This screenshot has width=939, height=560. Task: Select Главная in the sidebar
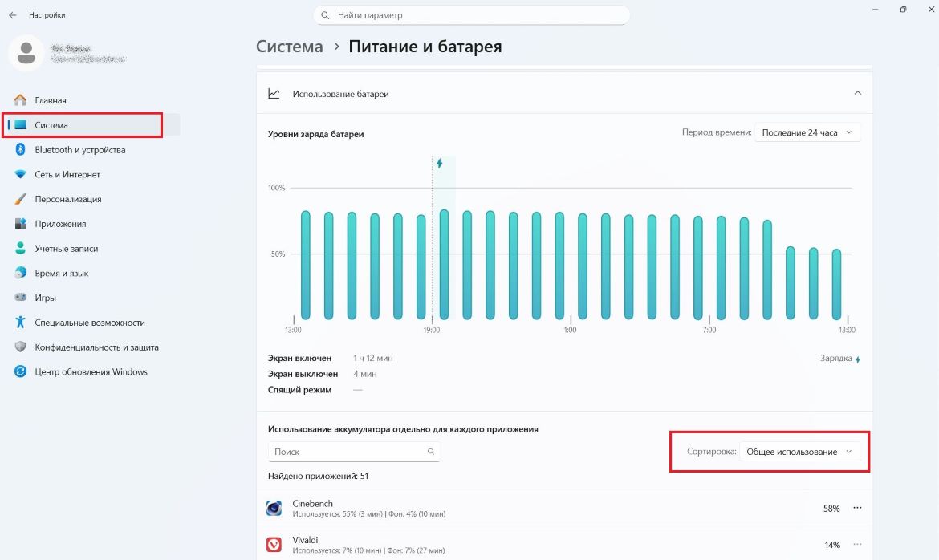(x=50, y=99)
